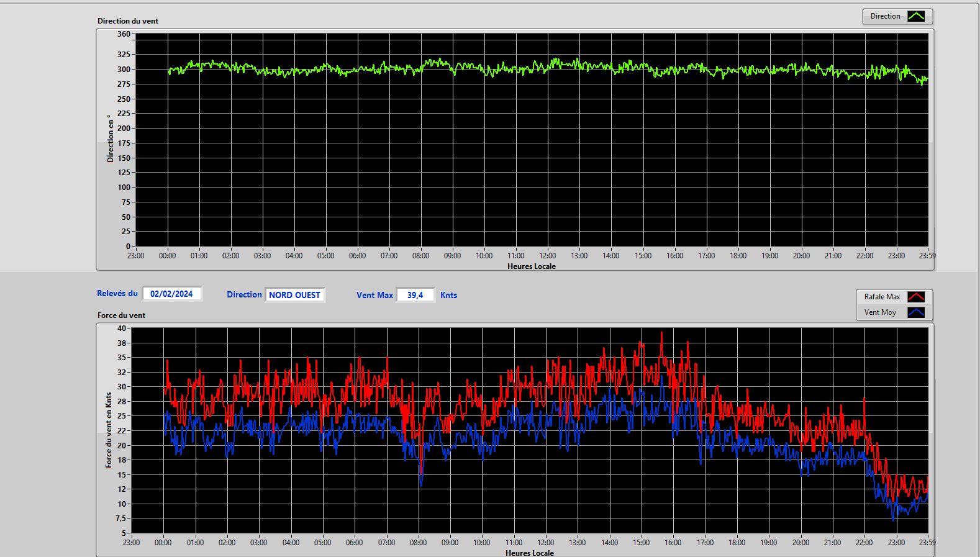The height and width of the screenshot is (557, 980).
Task: Click the Direction legend label
Action: click(x=885, y=16)
